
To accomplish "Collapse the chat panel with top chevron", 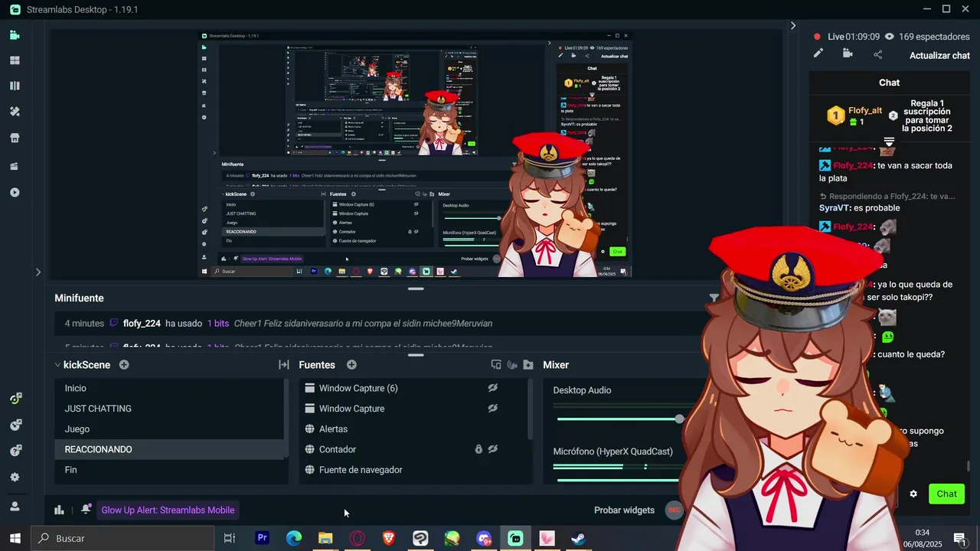I will pyautogui.click(x=793, y=26).
